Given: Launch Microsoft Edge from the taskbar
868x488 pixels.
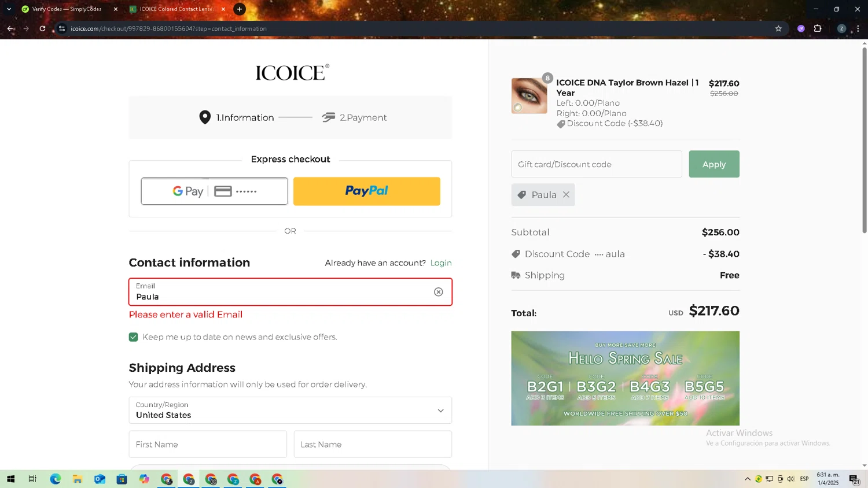Looking at the screenshot, I should pos(56,479).
